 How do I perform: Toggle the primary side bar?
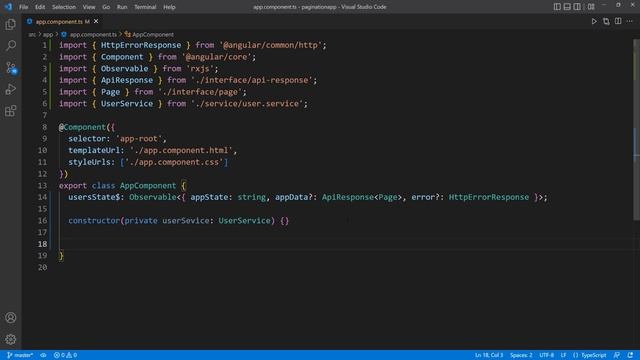click(x=557, y=7)
